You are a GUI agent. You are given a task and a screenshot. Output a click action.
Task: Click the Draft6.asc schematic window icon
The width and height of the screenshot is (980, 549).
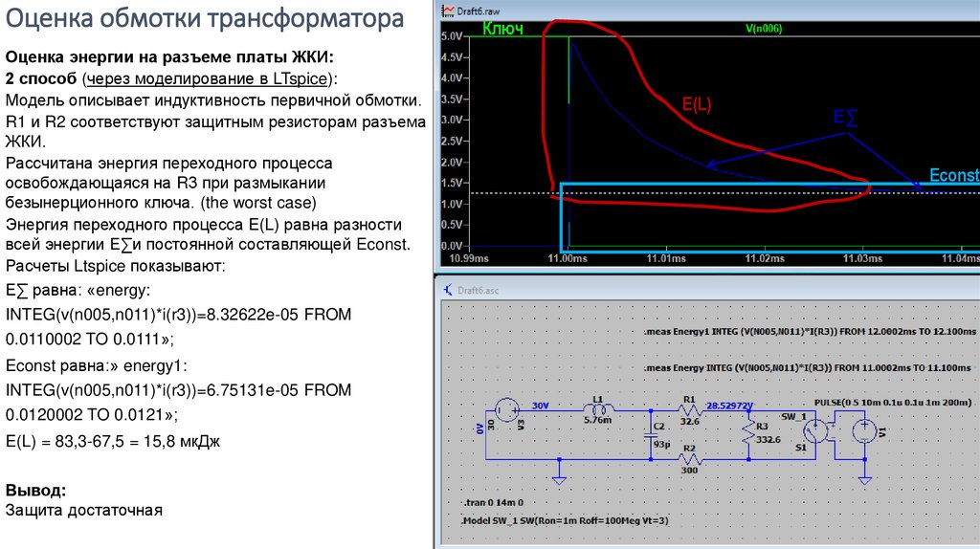448,290
